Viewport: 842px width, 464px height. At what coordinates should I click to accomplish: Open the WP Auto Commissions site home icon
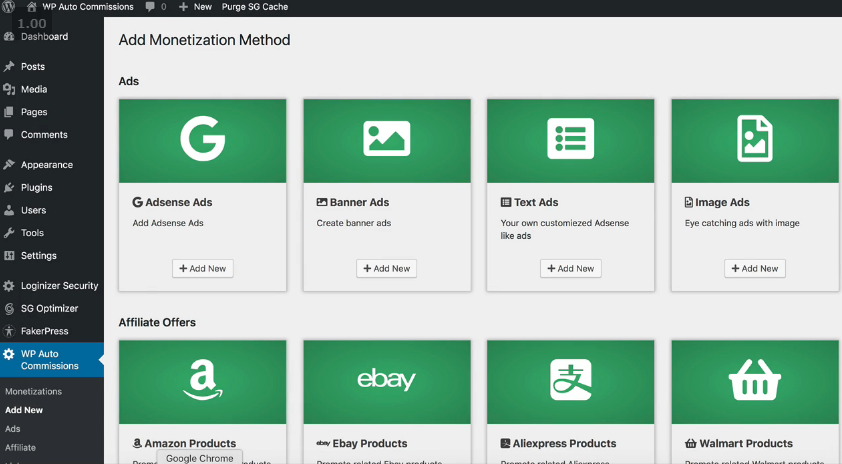click(32, 7)
